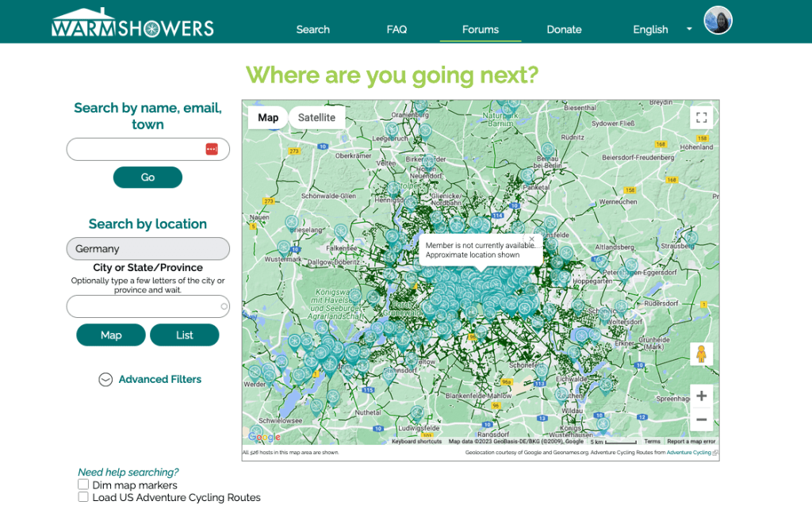Toggle fullscreen map view
The width and height of the screenshot is (812, 509).
(x=701, y=118)
